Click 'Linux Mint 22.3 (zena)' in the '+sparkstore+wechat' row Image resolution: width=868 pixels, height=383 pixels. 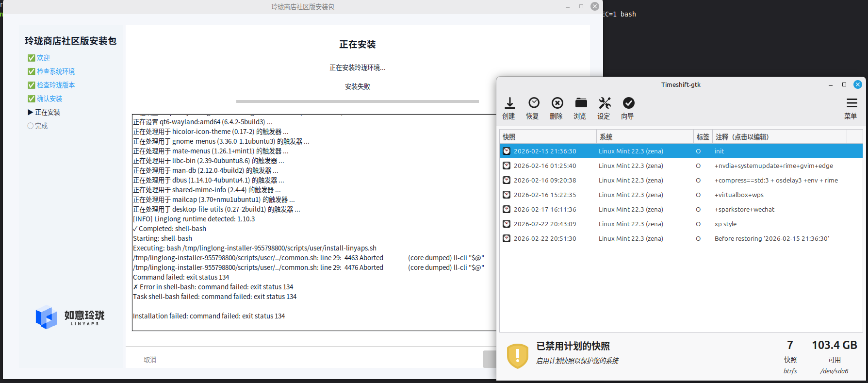[x=631, y=209]
